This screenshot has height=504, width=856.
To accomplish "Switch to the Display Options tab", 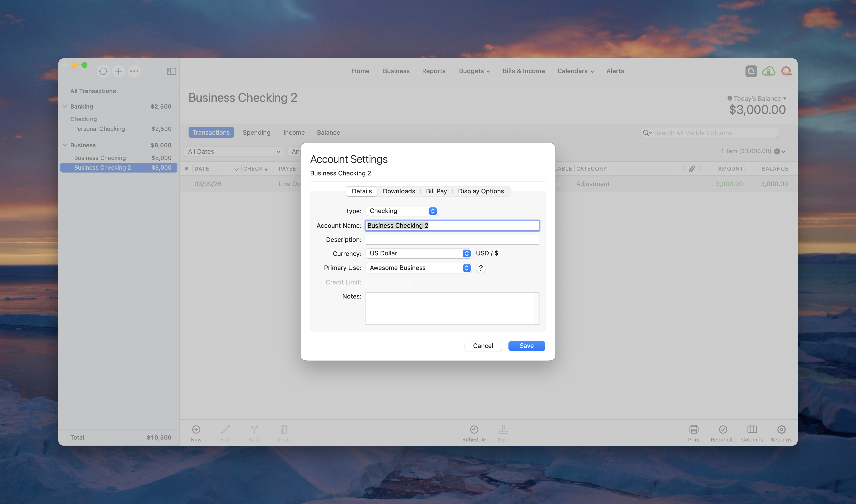I will [x=481, y=191].
